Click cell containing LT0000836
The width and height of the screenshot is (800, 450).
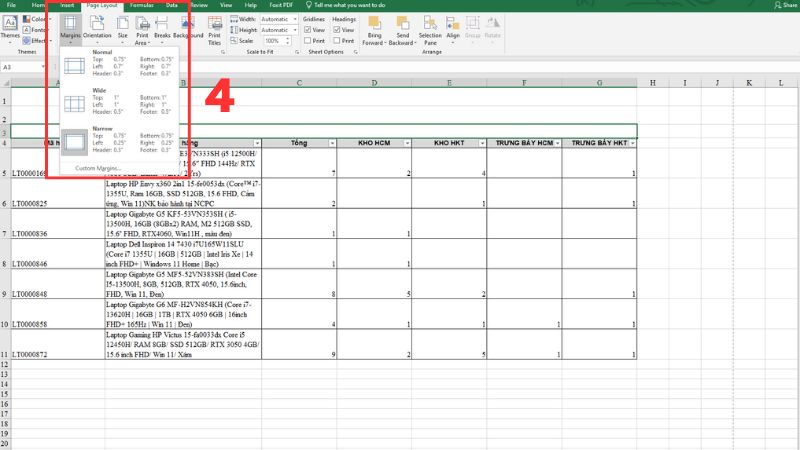point(58,223)
